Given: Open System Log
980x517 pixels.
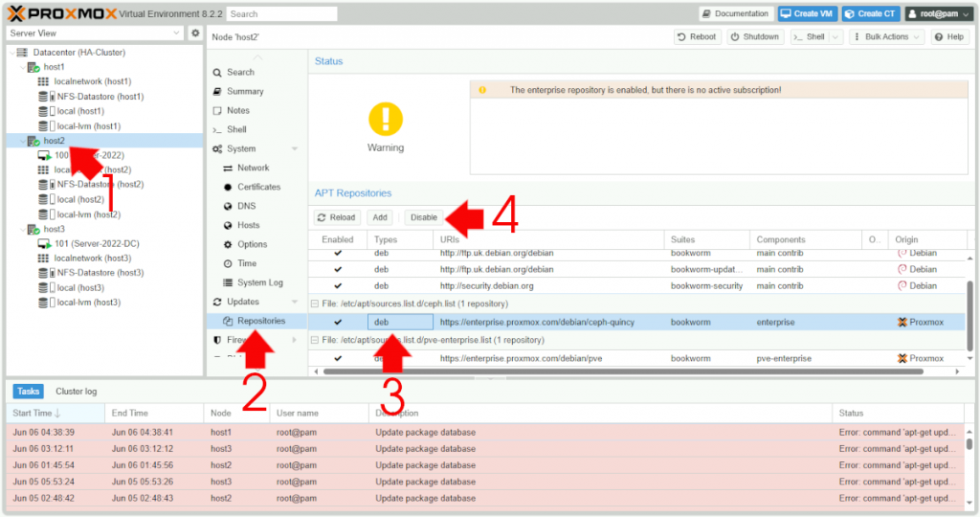Looking at the screenshot, I should (x=260, y=282).
